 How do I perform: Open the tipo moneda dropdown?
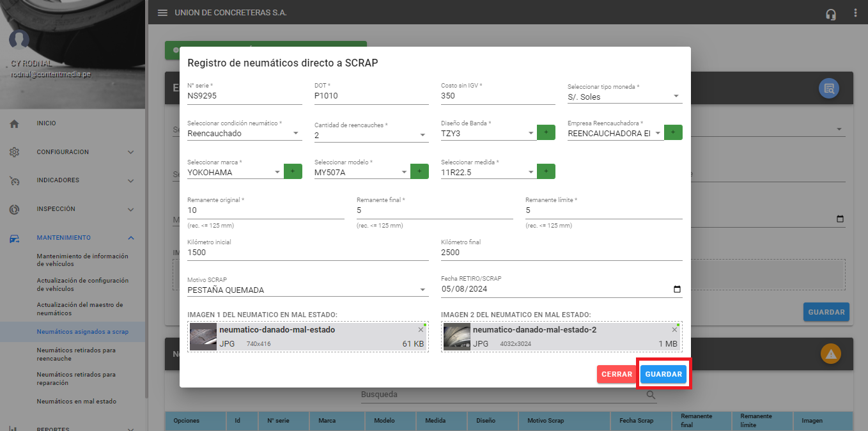pyautogui.click(x=676, y=97)
